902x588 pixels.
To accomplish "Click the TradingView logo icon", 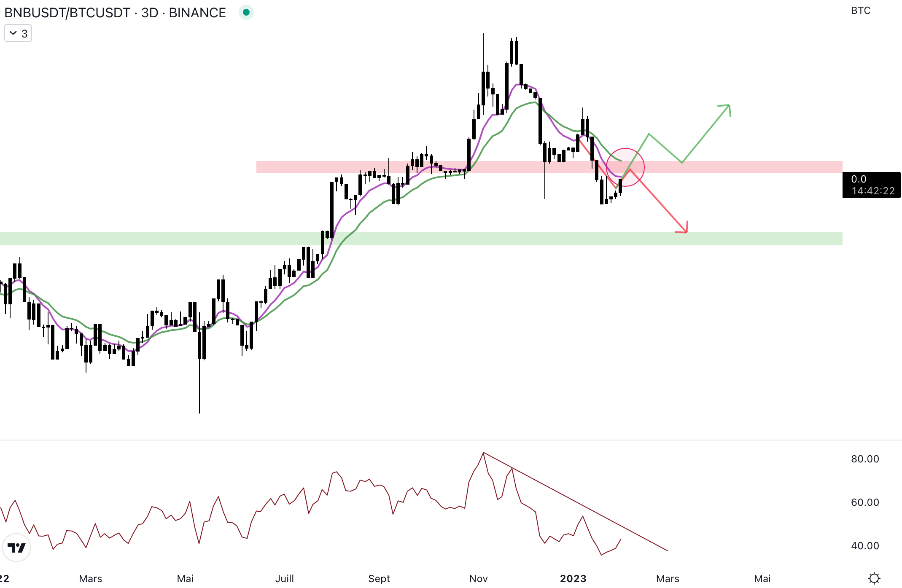I will (x=16, y=548).
